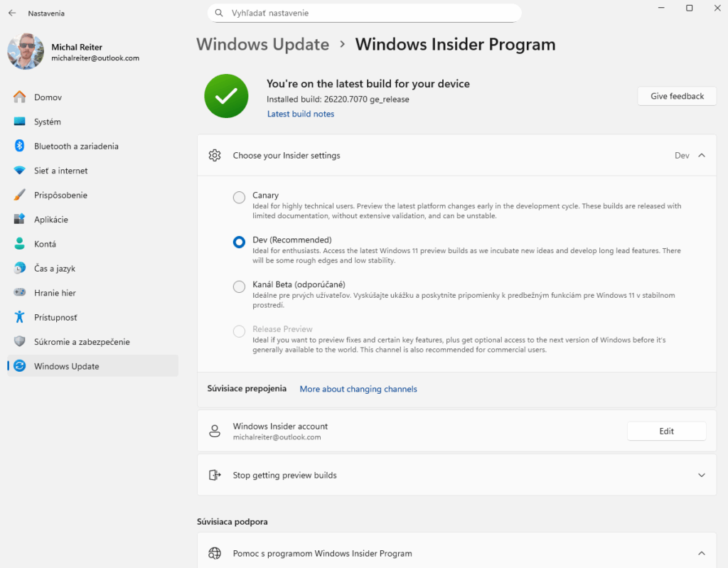Image resolution: width=728 pixels, height=568 pixels.
Task: Open the Latest build notes link
Action: tap(300, 113)
